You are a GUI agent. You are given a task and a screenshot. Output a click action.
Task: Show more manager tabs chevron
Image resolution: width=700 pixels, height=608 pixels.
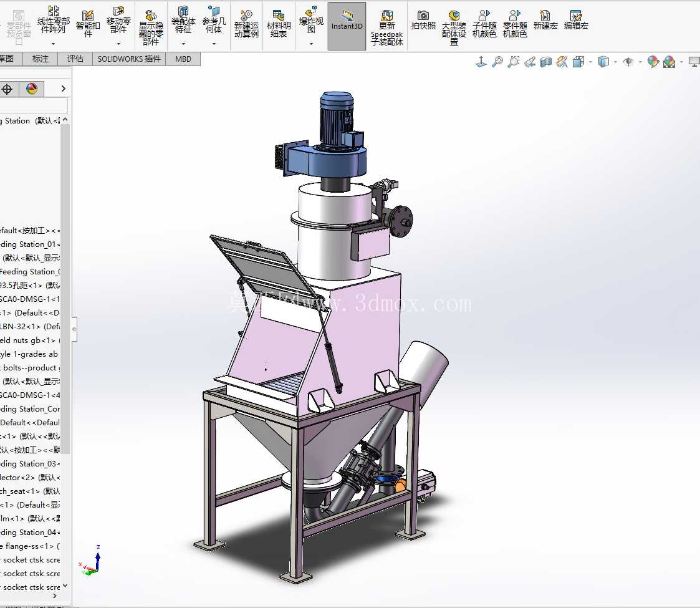(x=64, y=89)
